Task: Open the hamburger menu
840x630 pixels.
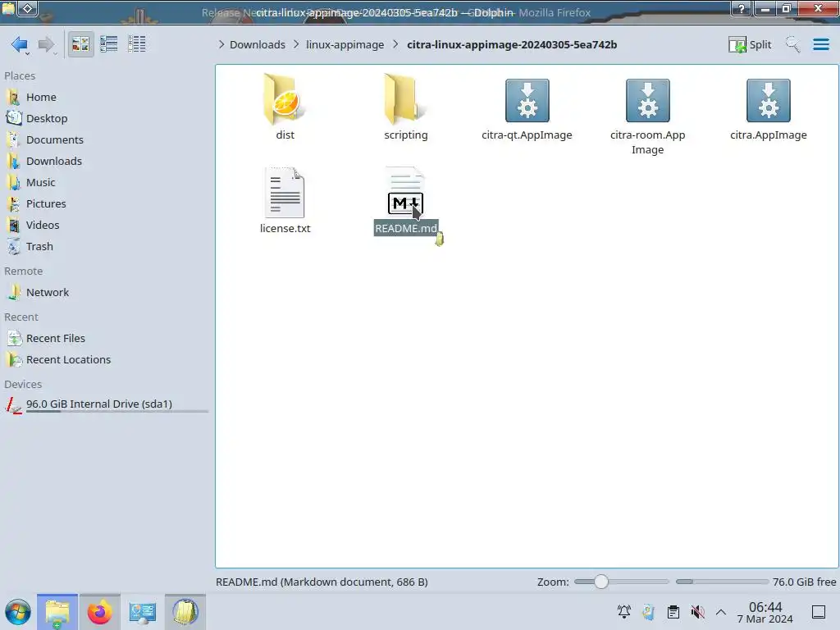Action: coord(821,44)
